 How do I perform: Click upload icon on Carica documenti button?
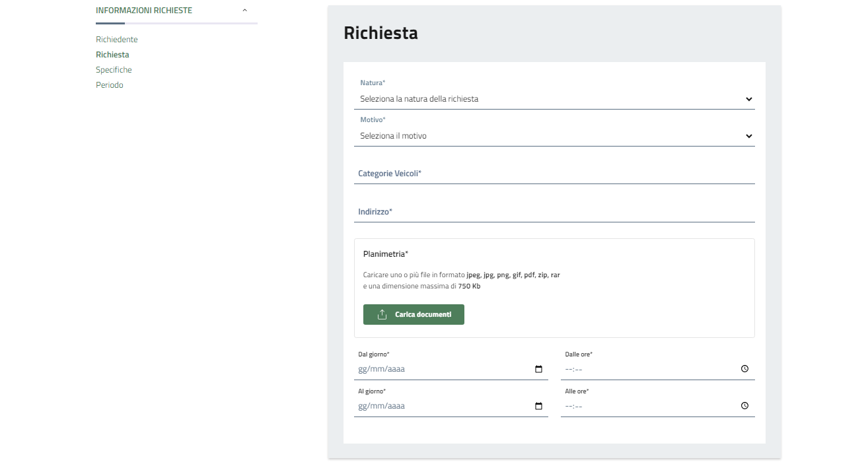coord(382,315)
